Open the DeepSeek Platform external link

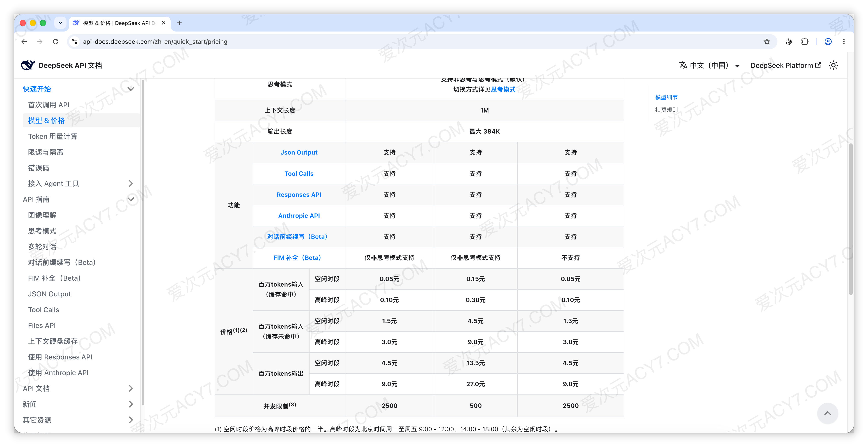click(786, 65)
